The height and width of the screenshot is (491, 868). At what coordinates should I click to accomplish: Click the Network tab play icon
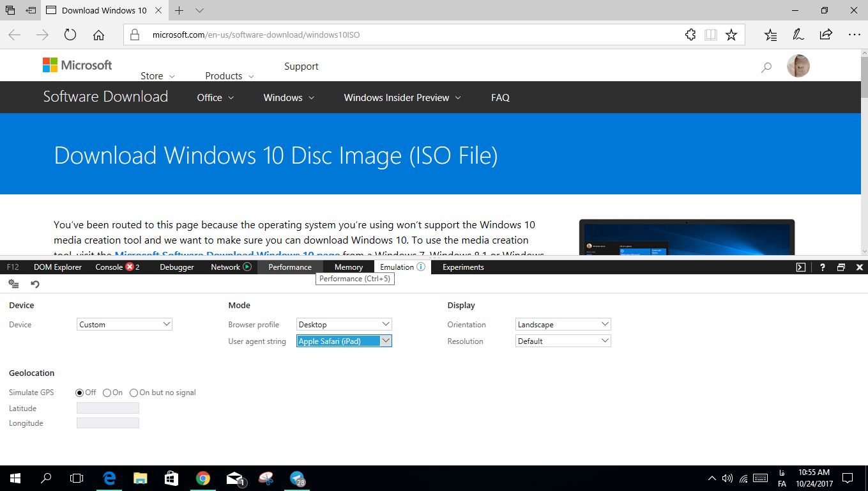coord(247,267)
